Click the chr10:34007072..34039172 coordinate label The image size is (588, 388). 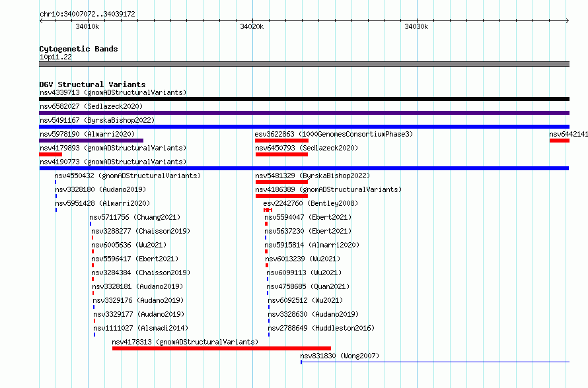point(87,14)
